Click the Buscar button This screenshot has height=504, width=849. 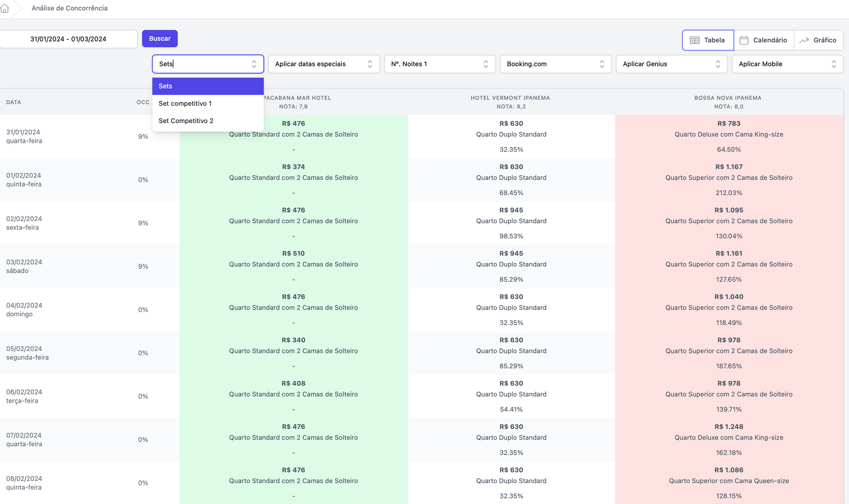point(160,39)
